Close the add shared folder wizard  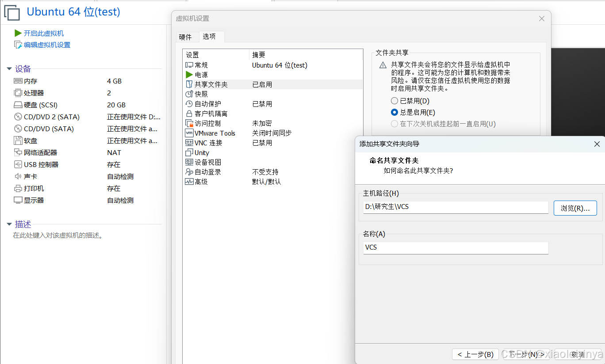coord(597,144)
